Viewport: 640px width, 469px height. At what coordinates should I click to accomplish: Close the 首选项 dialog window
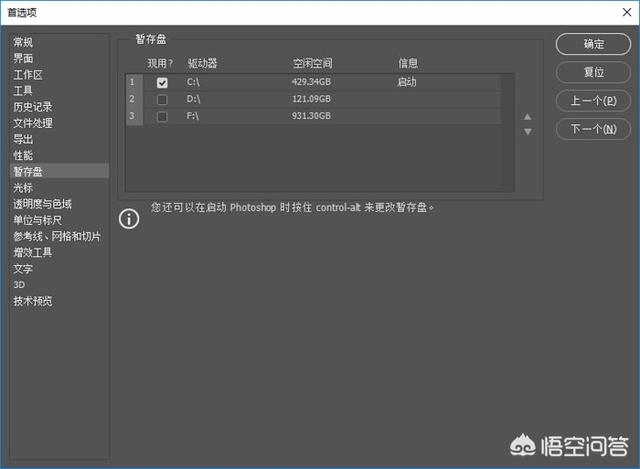tap(623, 12)
